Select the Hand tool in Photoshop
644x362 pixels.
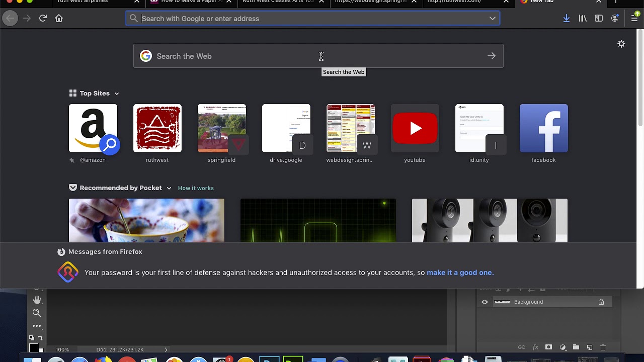tap(37, 300)
